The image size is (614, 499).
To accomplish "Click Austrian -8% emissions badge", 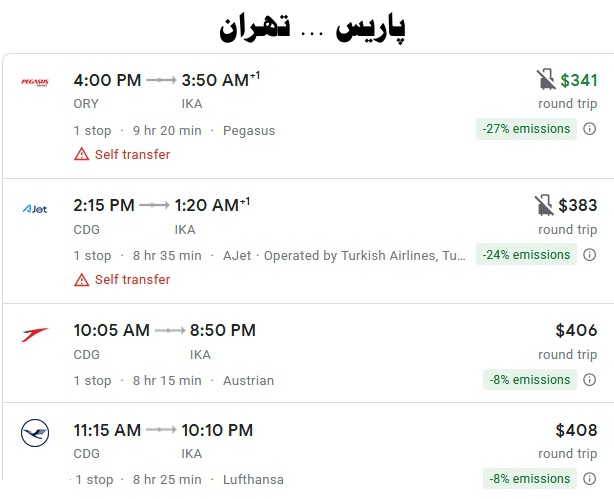I will point(530,379).
